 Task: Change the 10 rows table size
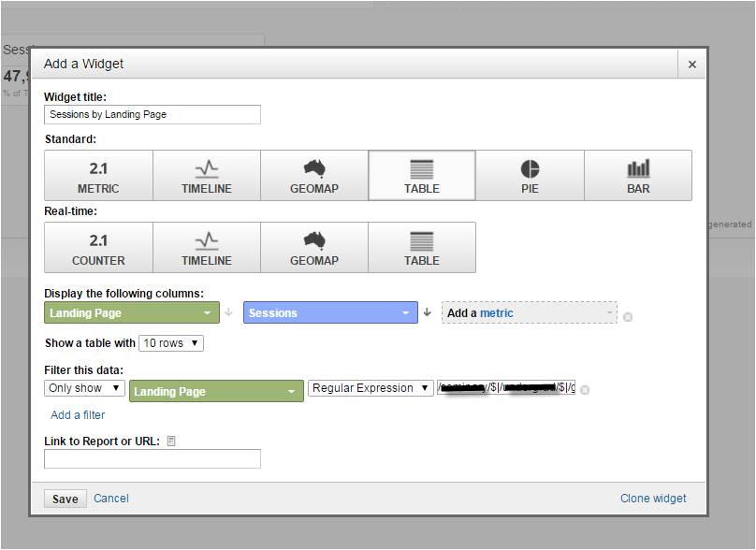pos(171,343)
